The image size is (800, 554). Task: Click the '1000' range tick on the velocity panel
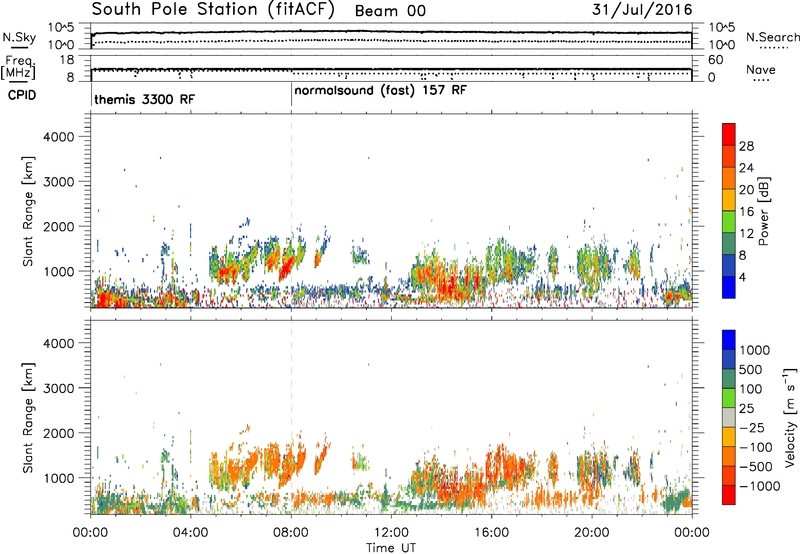(x=58, y=478)
